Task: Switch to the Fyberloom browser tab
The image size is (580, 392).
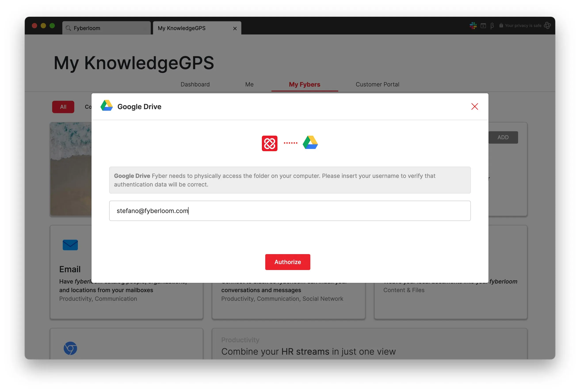Action: click(106, 28)
